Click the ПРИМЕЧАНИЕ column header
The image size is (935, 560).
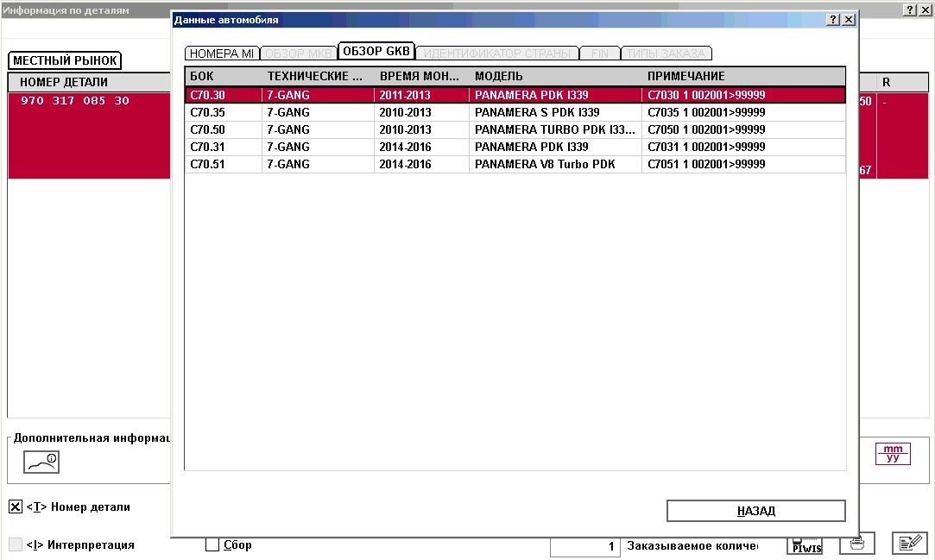[742, 77]
